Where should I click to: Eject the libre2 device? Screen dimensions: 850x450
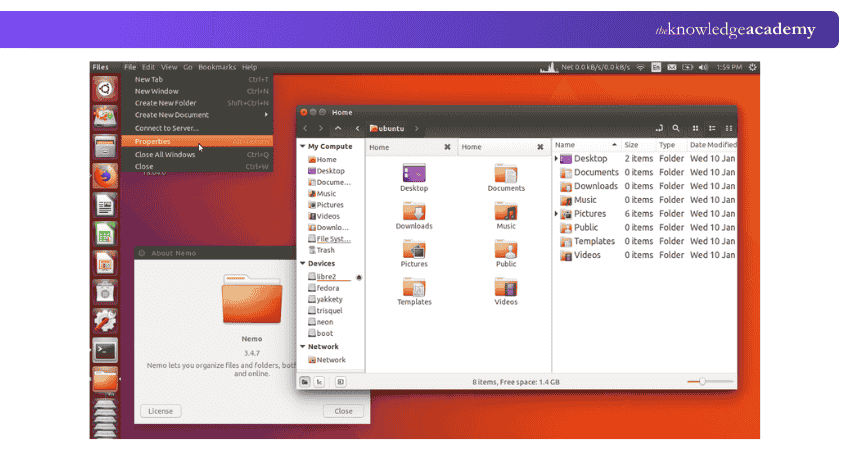pyautogui.click(x=358, y=276)
